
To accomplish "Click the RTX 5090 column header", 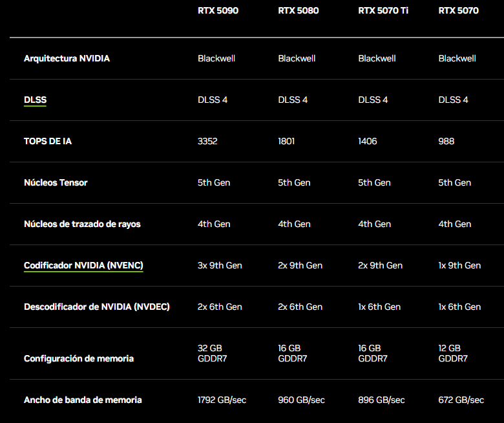I will tap(218, 10).
